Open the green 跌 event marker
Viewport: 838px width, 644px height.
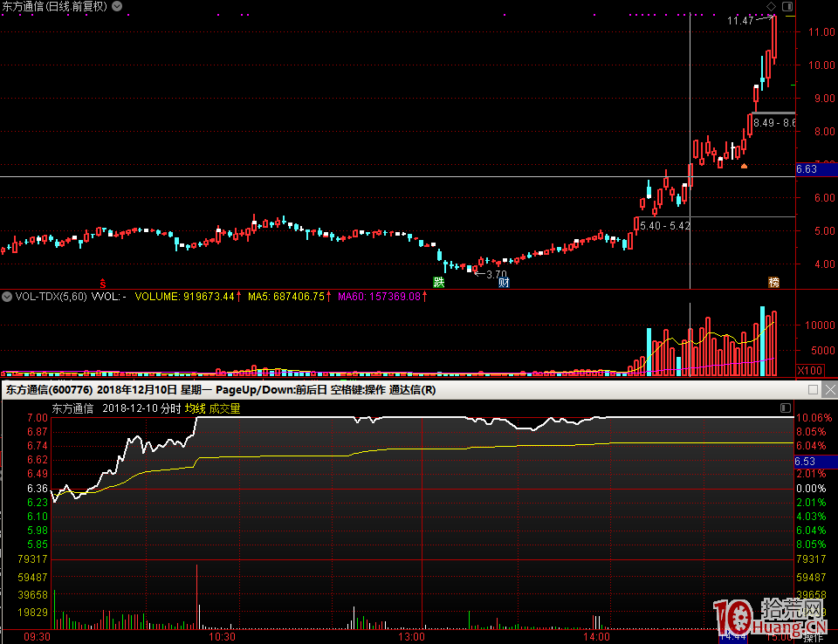(x=439, y=282)
